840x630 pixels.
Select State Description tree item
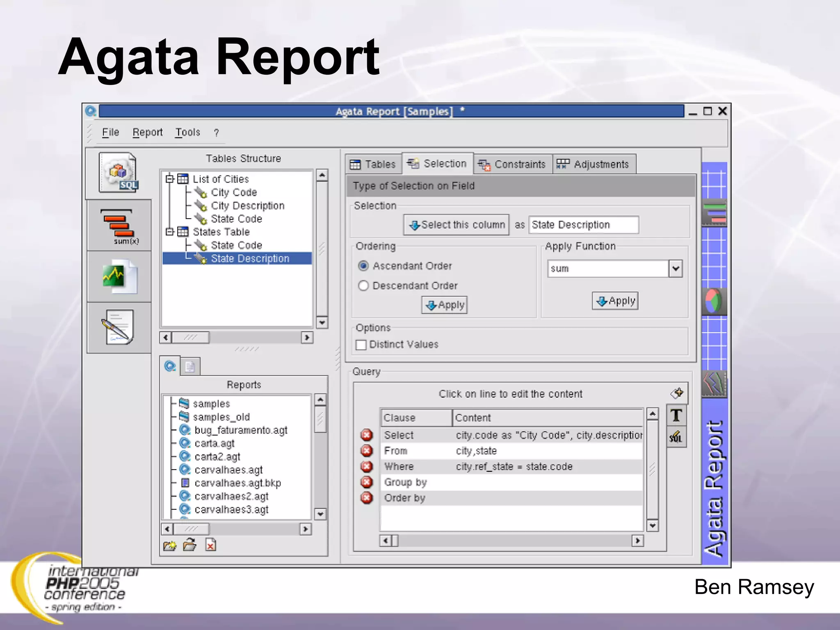pos(250,258)
